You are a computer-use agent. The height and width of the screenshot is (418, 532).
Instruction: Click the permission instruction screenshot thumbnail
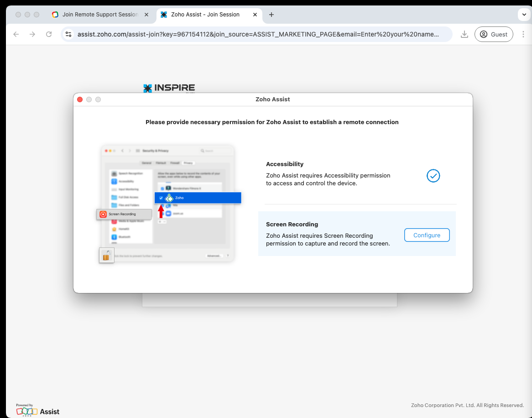coord(169,204)
